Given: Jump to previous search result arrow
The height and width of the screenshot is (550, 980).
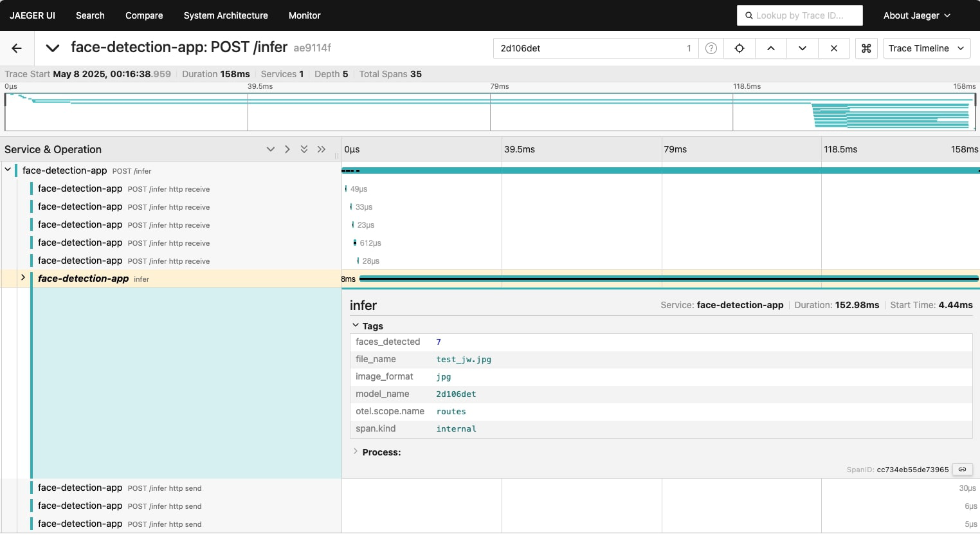Looking at the screenshot, I should (771, 48).
